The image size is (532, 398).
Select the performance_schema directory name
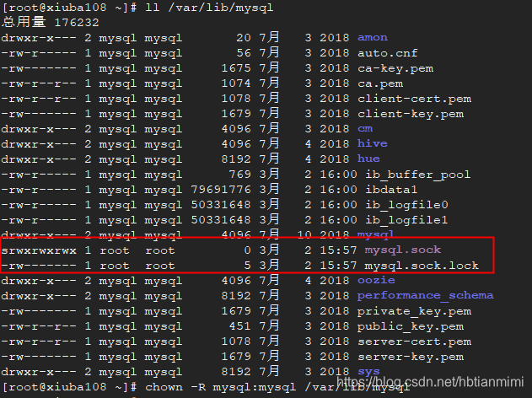[426, 295]
